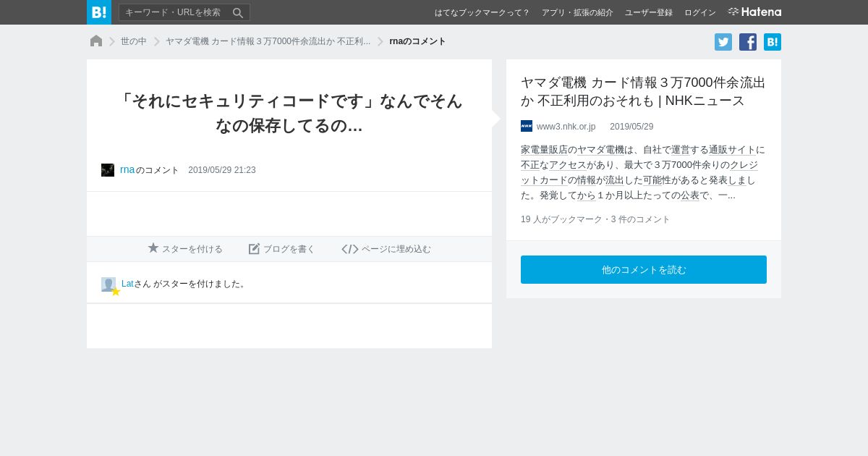Open 世の中 breadcrumb category
The image size is (868, 456).
(134, 41)
